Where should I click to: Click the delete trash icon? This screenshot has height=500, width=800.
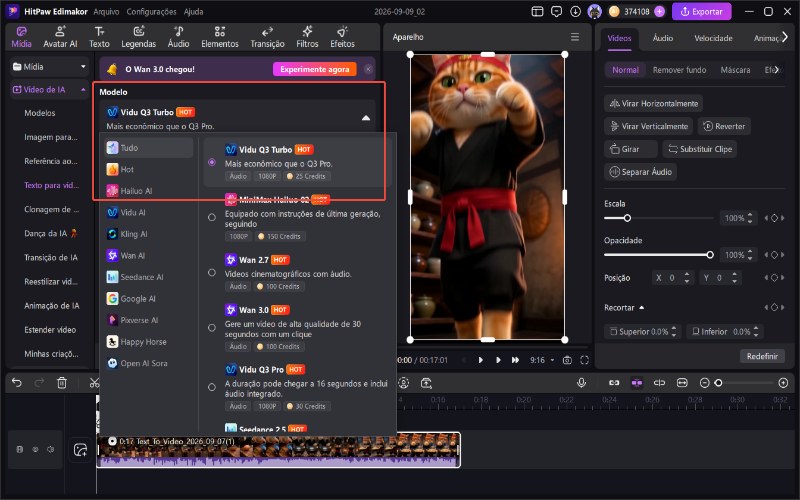pyautogui.click(x=62, y=383)
